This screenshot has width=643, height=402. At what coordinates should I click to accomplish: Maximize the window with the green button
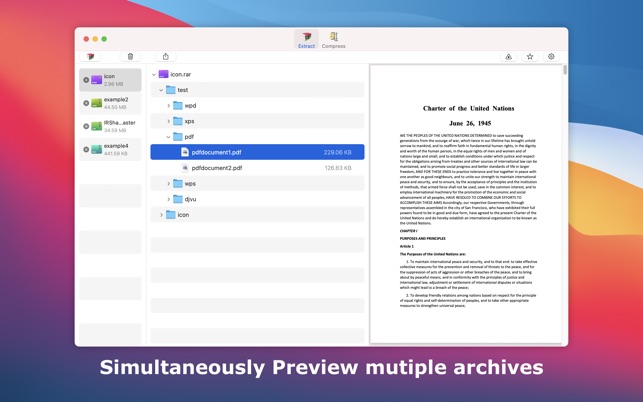[x=104, y=39]
